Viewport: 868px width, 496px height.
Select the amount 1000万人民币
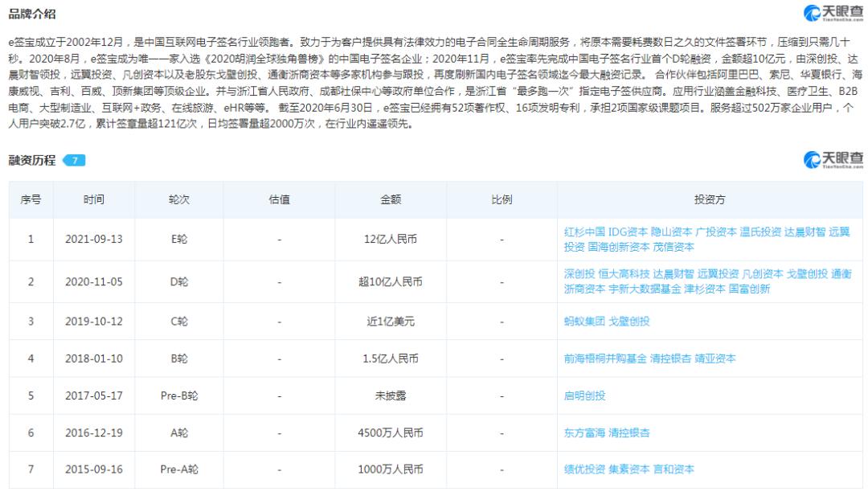[391, 469]
